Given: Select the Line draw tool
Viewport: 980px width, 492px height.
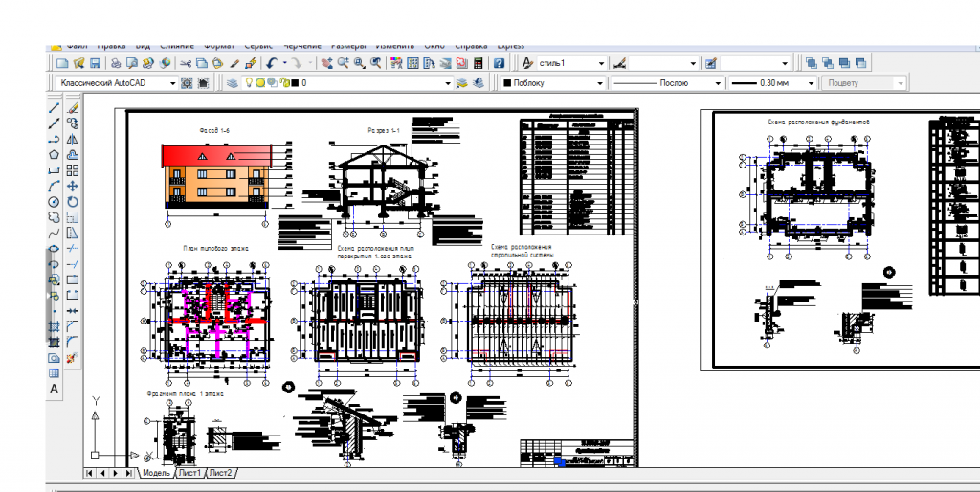Looking at the screenshot, I should coord(55,108).
